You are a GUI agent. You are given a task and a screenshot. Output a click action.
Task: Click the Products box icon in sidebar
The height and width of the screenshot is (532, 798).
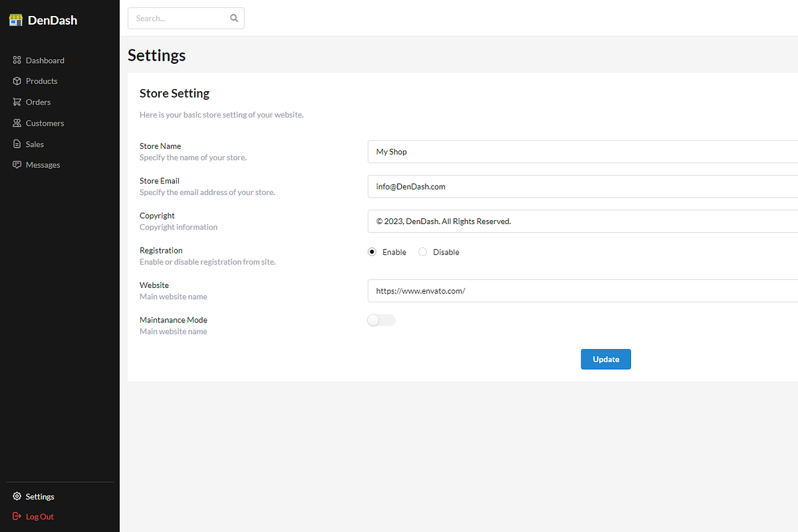[17, 81]
